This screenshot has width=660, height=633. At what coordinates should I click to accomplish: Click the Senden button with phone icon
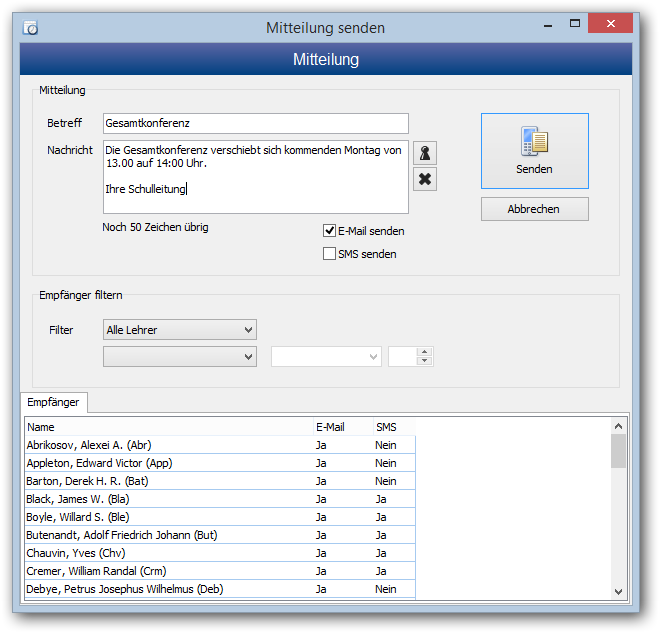535,151
